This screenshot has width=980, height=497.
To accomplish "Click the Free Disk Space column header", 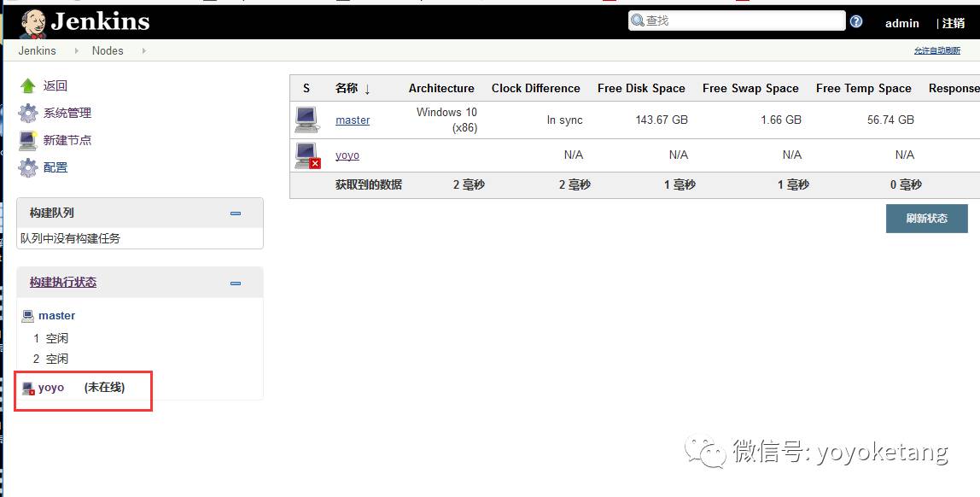I will coord(641,88).
